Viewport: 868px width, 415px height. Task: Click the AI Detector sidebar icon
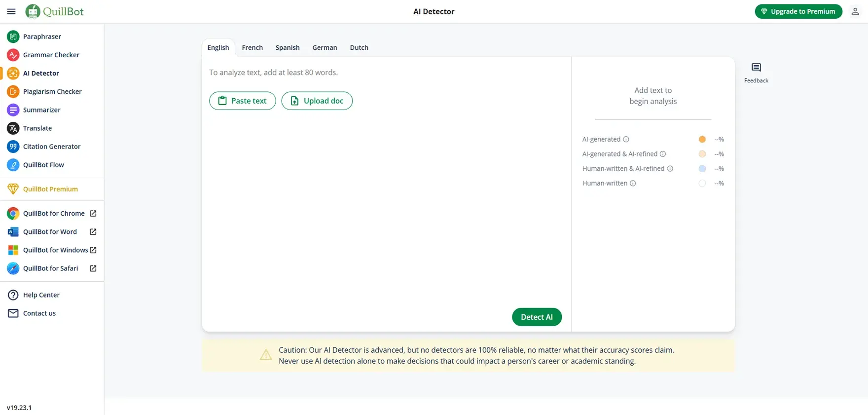click(x=13, y=73)
